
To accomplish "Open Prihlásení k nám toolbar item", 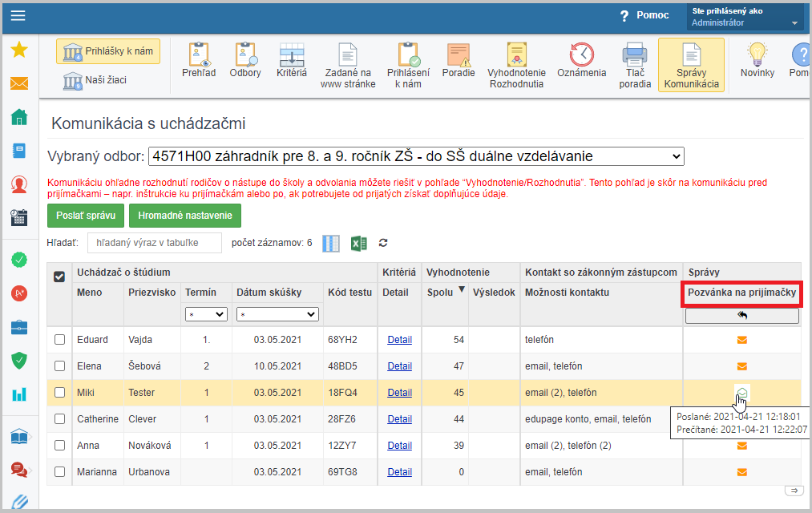I will pyautogui.click(x=409, y=66).
